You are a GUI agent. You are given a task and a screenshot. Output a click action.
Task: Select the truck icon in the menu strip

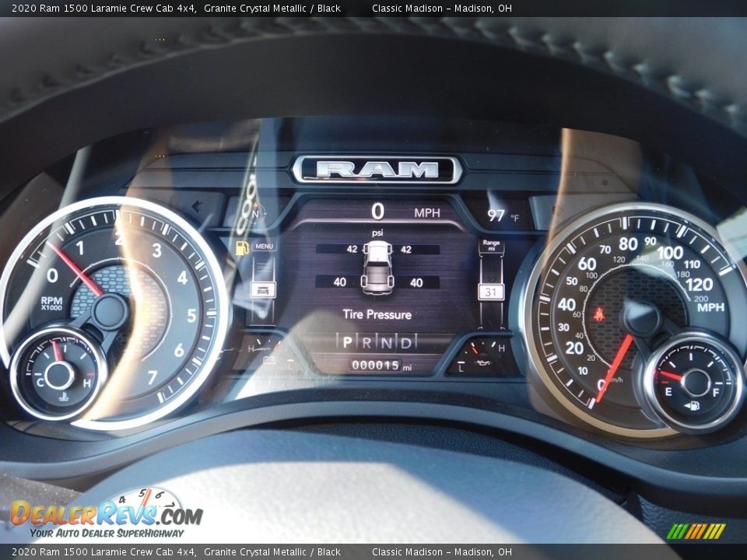point(263,289)
